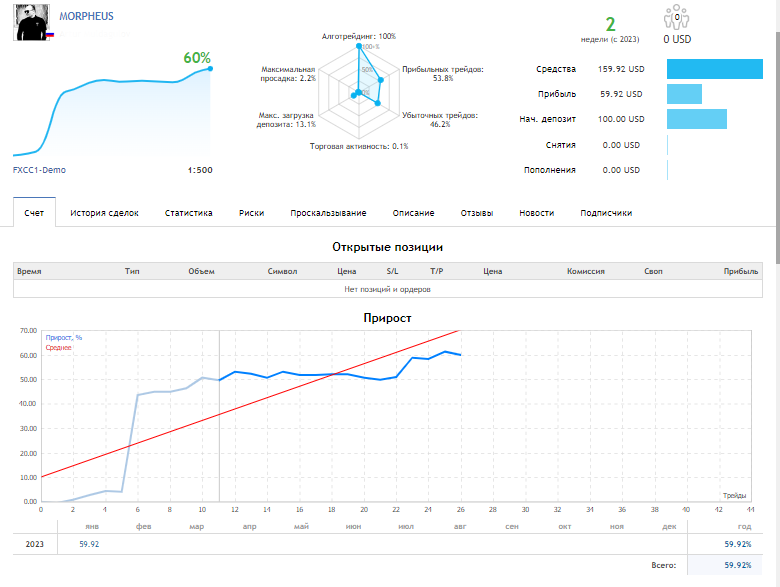Click the 59.92% yearly total for 2023

pos(738,544)
